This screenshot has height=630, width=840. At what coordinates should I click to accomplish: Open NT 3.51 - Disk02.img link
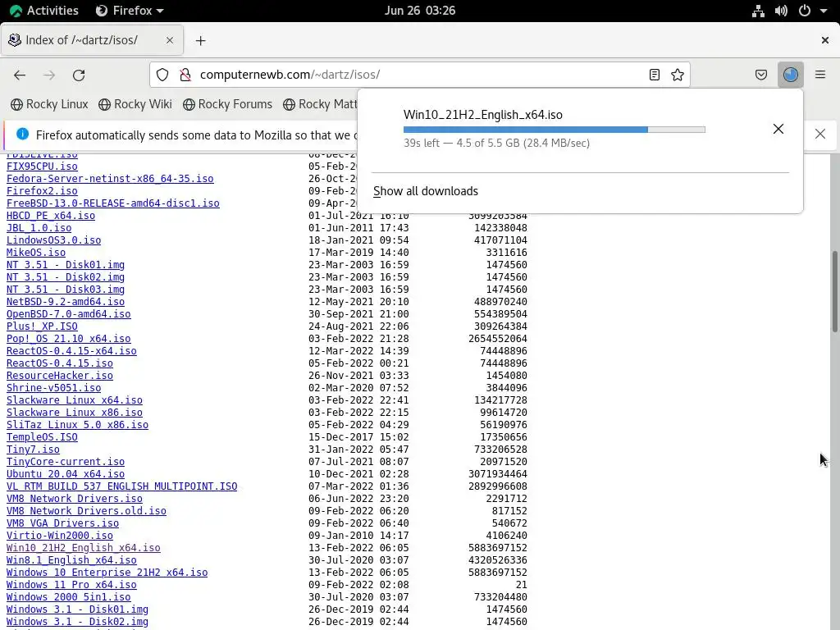pos(66,277)
